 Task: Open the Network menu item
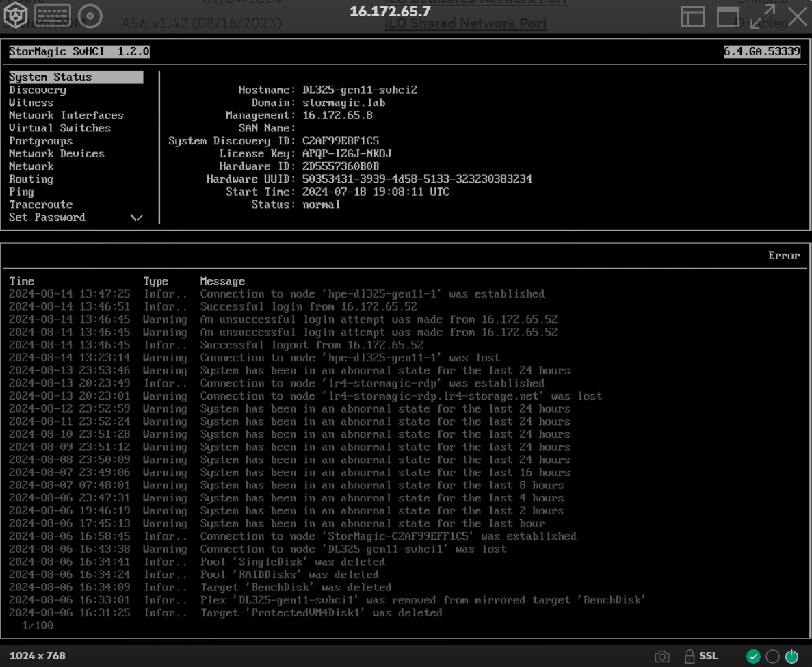click(x=31, y=166)
